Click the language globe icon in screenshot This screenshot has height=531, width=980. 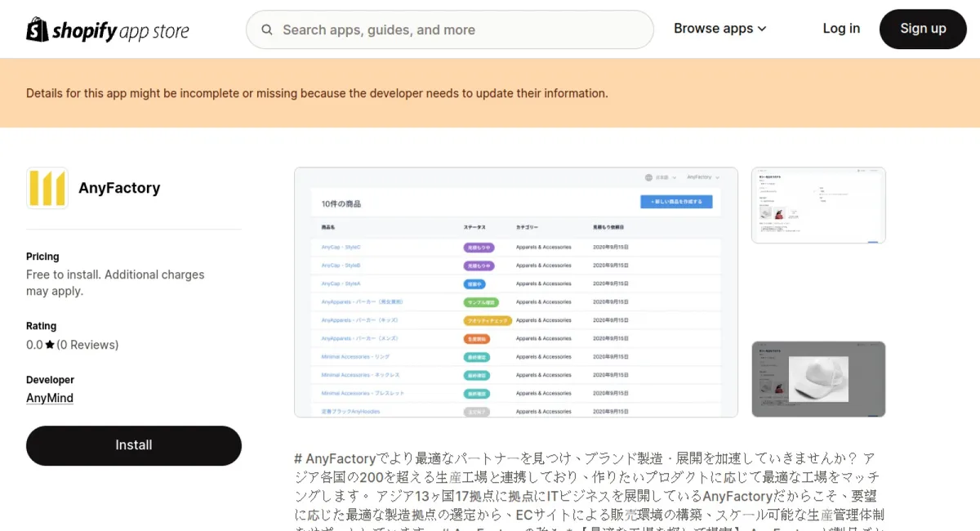point(648,177)
